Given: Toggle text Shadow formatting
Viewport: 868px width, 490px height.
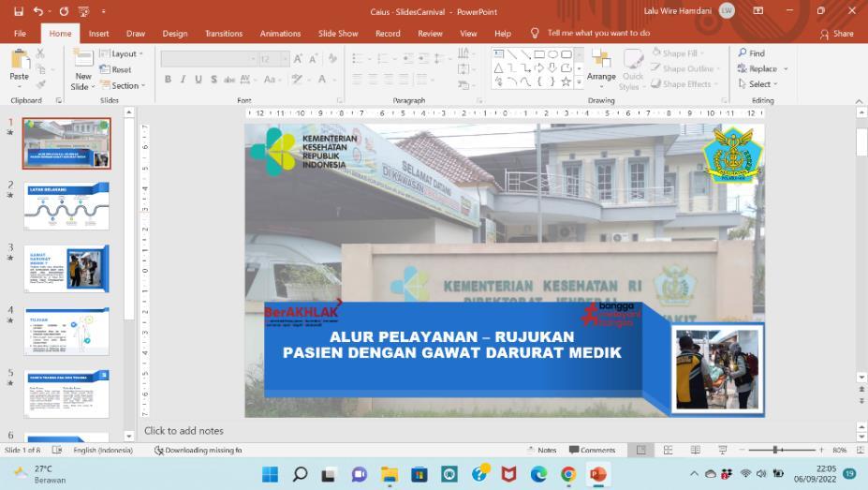Looking at the screenshot, I should tap(213, 80).
